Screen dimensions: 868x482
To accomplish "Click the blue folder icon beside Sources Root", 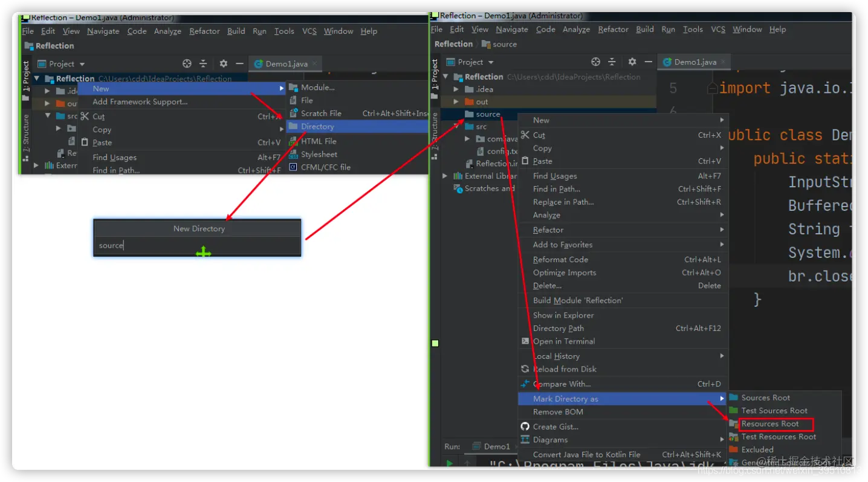I will click(x=734, y=397).
